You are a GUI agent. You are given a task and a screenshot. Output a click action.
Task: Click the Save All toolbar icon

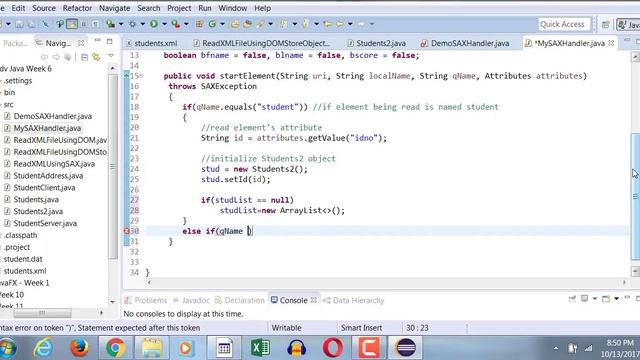[31, 24]
